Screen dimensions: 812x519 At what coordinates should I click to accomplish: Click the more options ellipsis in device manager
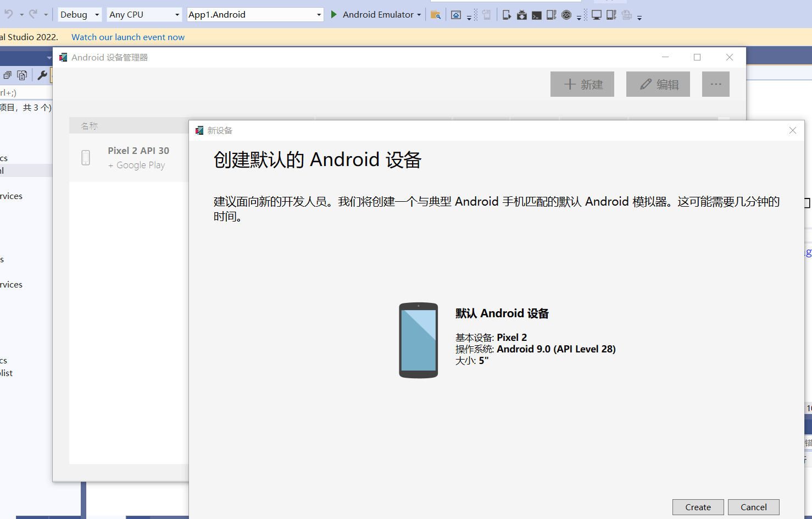pos(715,84)
